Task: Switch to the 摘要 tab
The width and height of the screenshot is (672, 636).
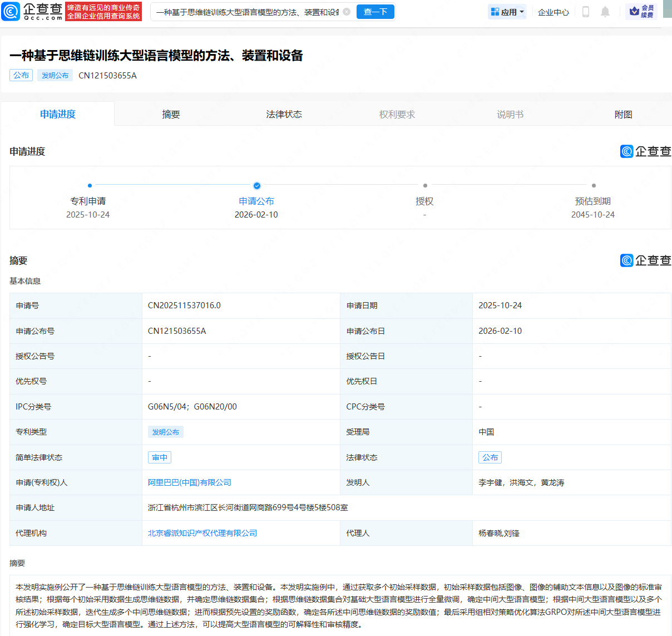Action: point(171,114)
